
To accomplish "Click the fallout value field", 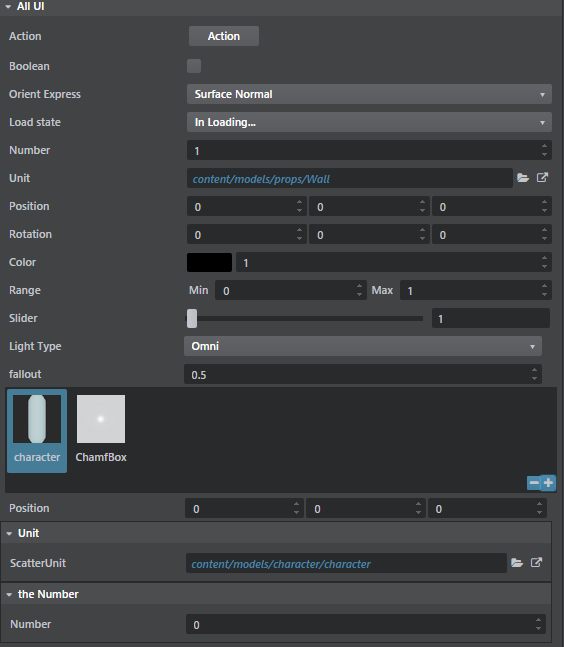I will [x=363, y=374].
